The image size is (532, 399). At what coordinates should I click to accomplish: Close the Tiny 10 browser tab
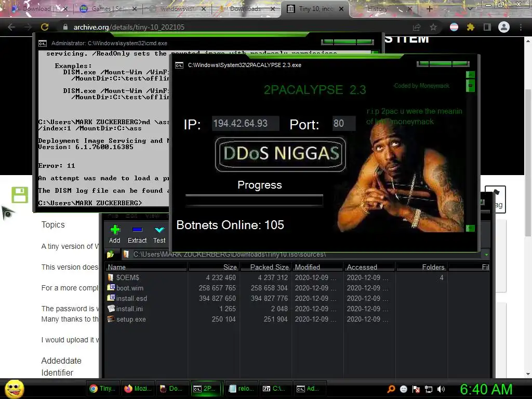[x=341, y=9]
